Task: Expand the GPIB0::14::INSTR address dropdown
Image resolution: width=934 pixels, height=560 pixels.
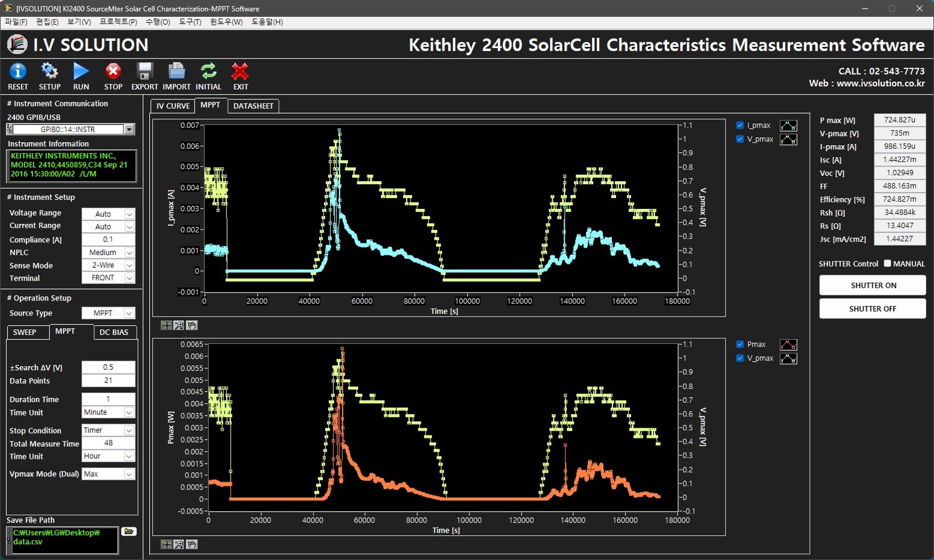Action: (x=129, y=129)
